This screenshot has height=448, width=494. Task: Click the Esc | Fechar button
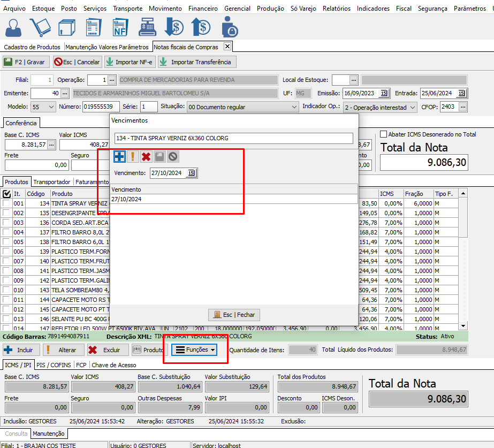pos(234,315)
